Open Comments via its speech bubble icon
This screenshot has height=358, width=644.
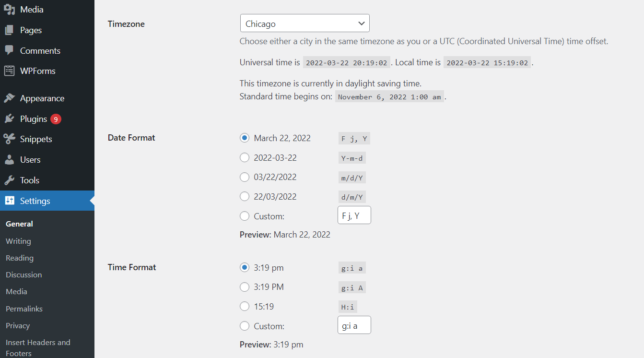click(10, 50)
